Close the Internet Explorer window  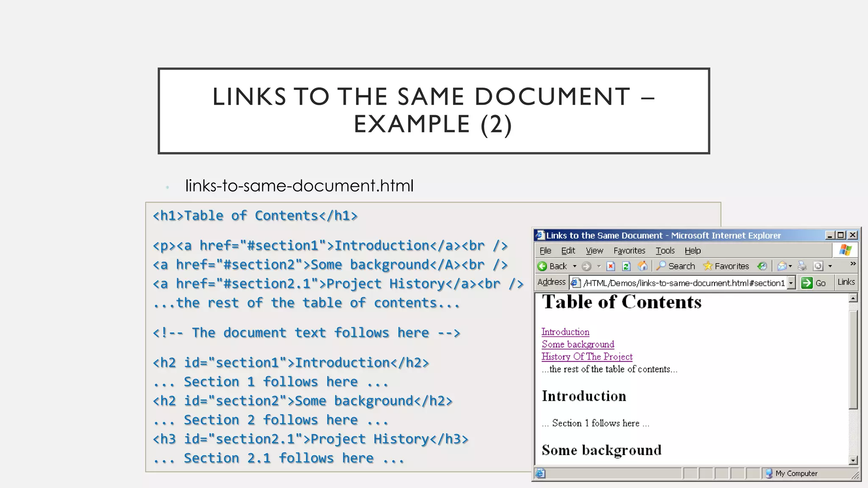[x=853, y=235]
